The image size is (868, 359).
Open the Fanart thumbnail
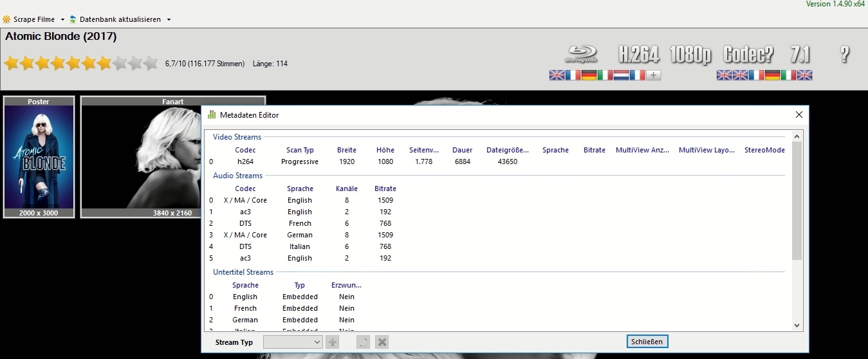coord(172,157)
